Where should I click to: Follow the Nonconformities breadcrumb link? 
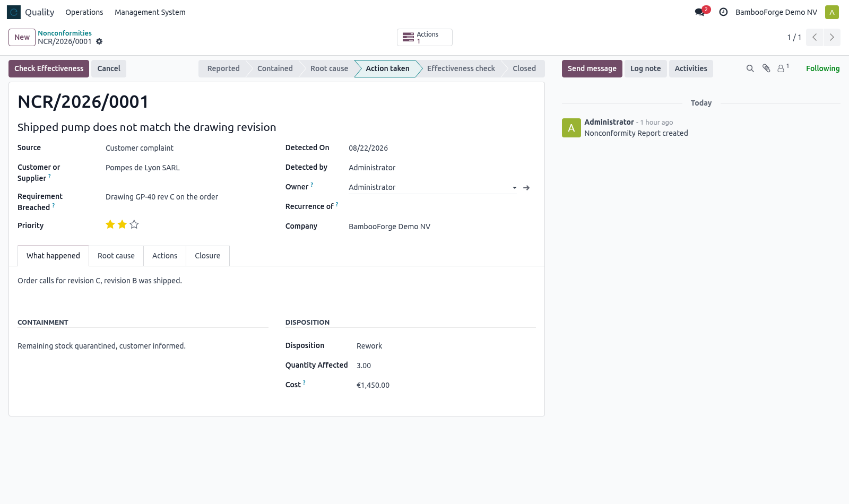65,33
